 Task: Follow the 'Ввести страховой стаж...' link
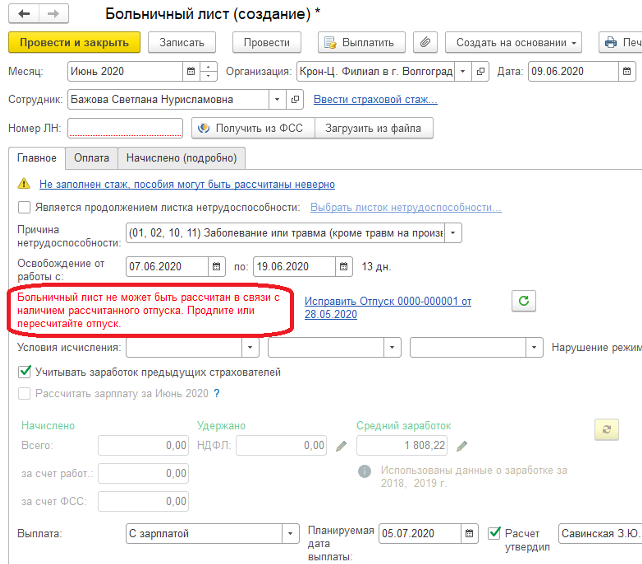tap(375, 100)
